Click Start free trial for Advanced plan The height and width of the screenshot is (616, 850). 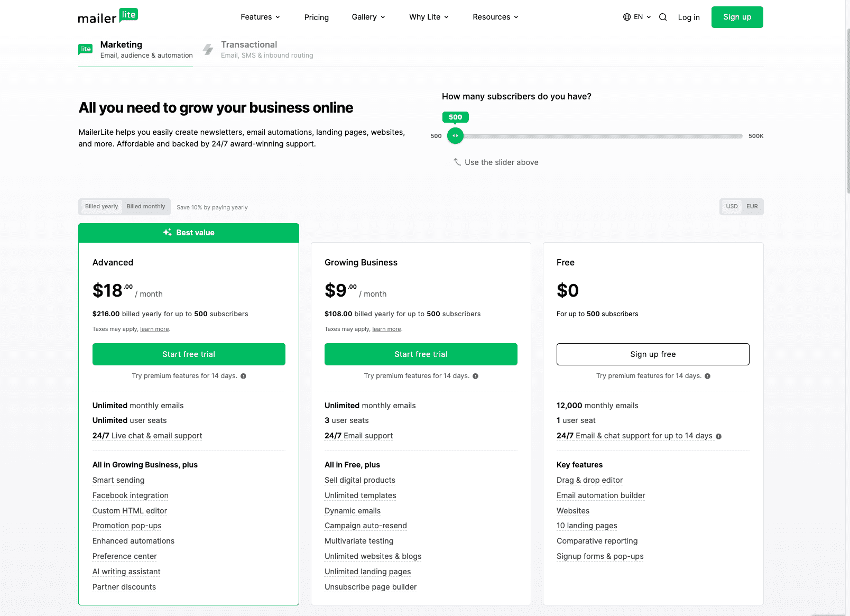pos(189,354)
